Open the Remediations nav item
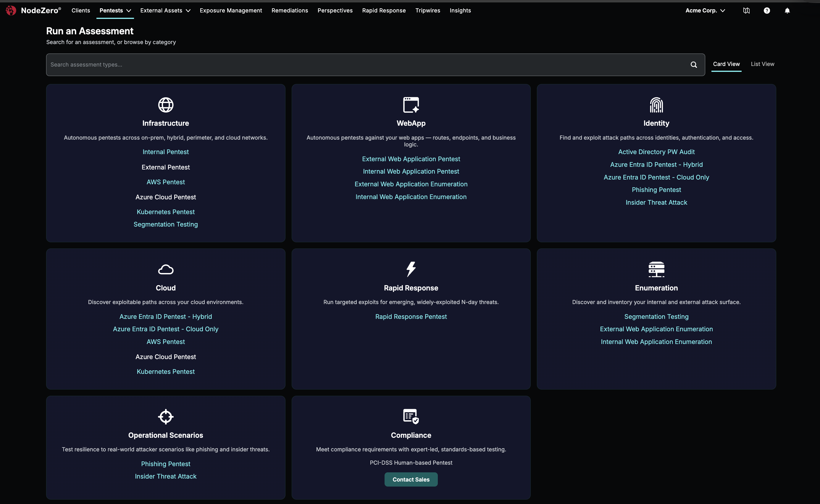The width and height of the screenshot is (820, 504). (290, 10)
